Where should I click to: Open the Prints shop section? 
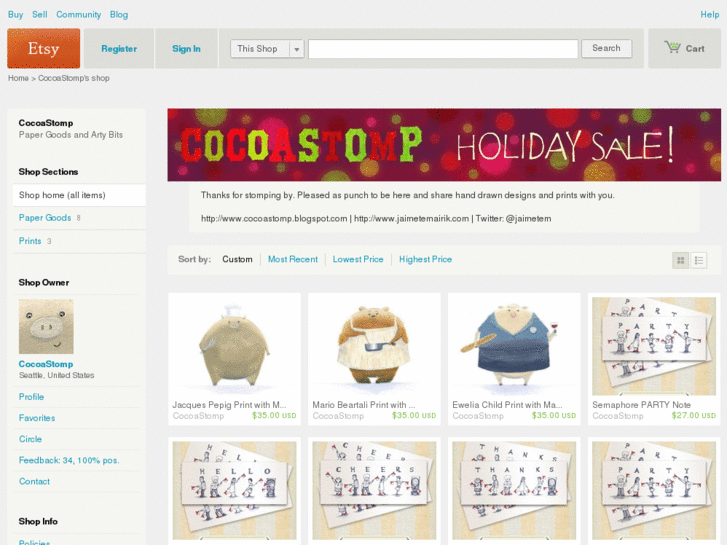[30, 241]
